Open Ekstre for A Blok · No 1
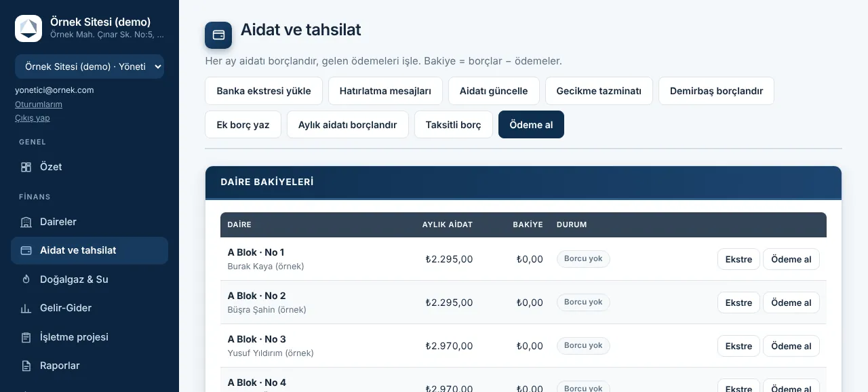The image size is (868, 392). [x=738, y=259]
